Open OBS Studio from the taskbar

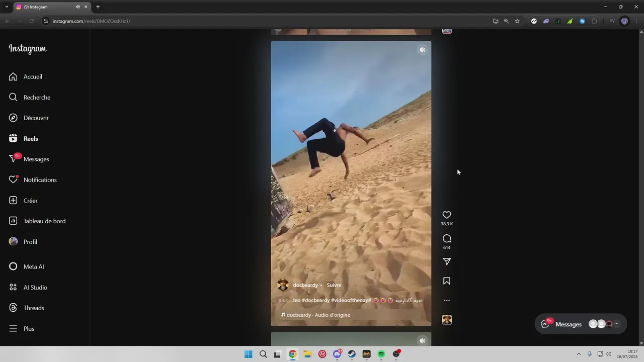click(x=396, y=354)
